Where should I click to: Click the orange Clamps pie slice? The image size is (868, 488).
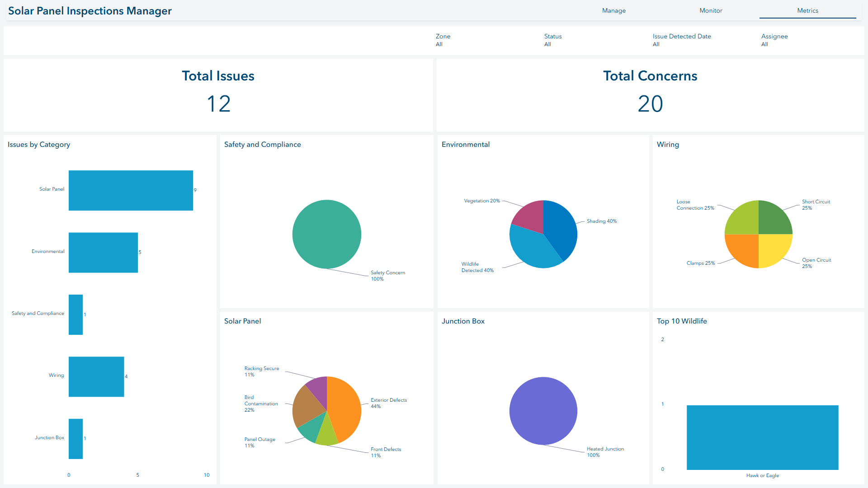tap(744, 249)
